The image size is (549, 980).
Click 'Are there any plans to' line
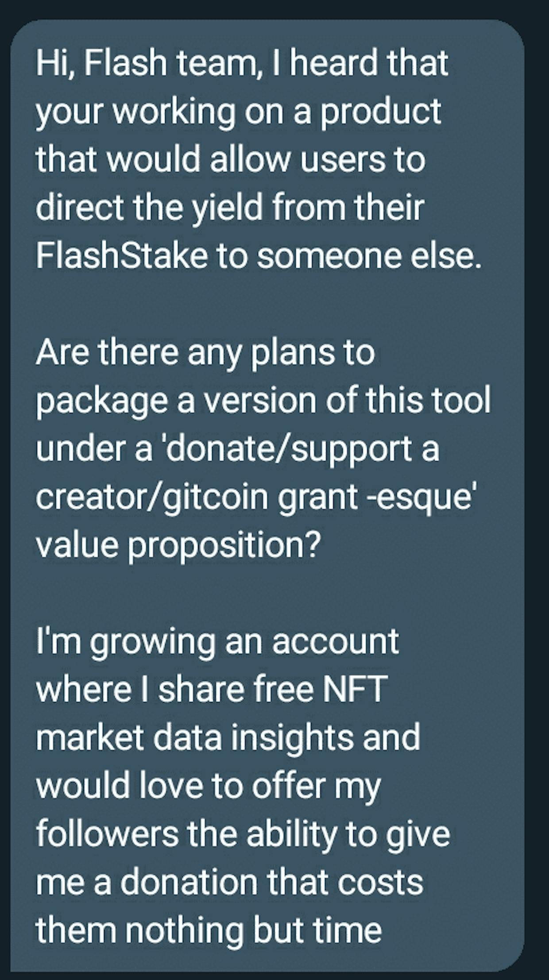[x=205, y=353]
